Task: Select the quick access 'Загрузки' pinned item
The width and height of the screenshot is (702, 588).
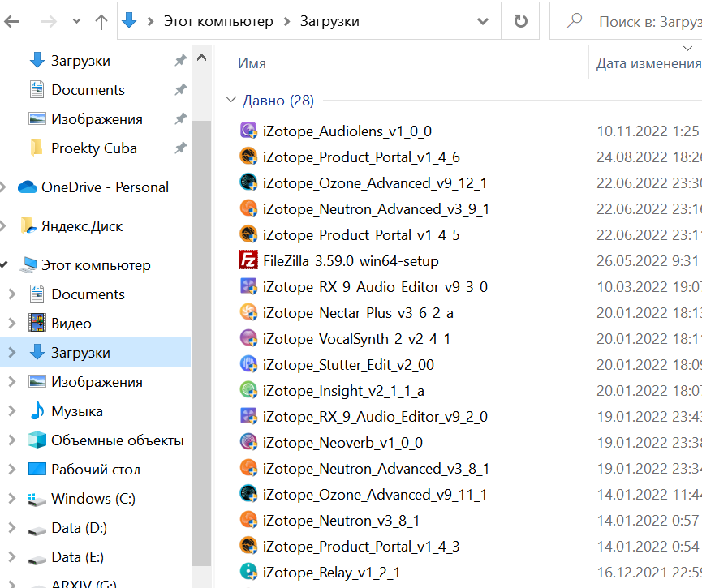Action: click(x=80, y=60)
